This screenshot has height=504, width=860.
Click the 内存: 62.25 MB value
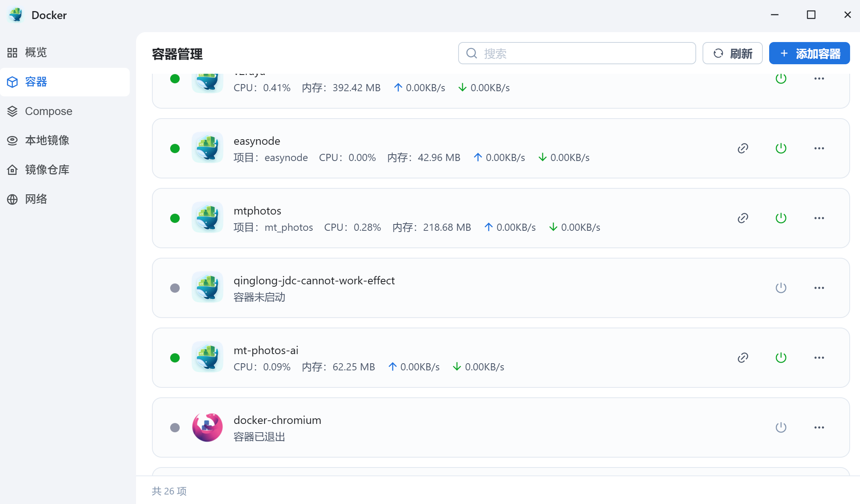(338, 367)
